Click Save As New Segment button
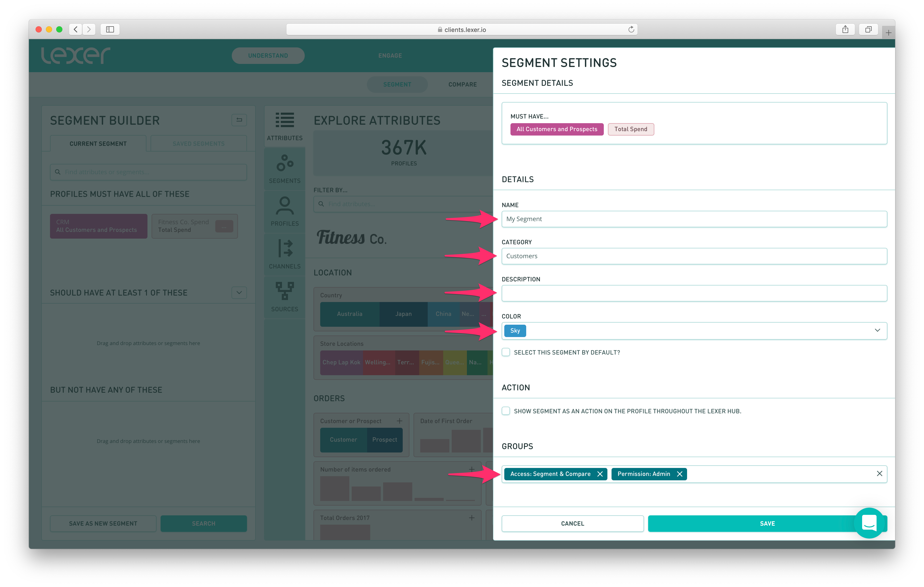This screenshot has height=587, width=924. point(103,523)
